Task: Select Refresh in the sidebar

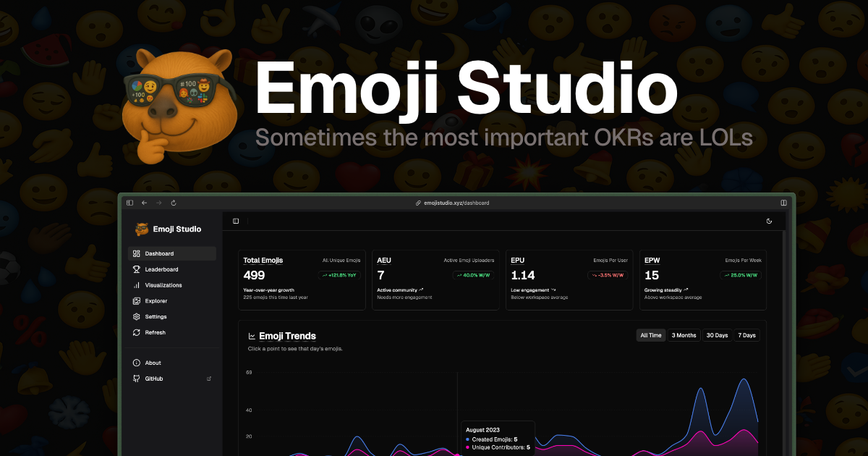Action: click(x=172, y=333)
